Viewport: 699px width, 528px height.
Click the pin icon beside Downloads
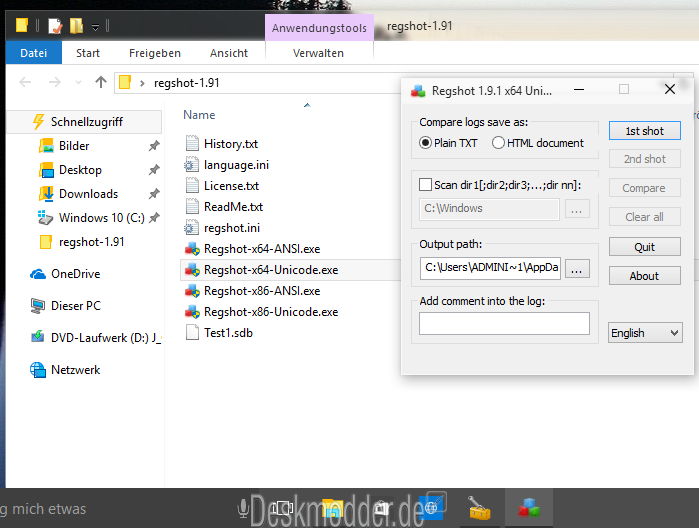(x=154, y=194)
